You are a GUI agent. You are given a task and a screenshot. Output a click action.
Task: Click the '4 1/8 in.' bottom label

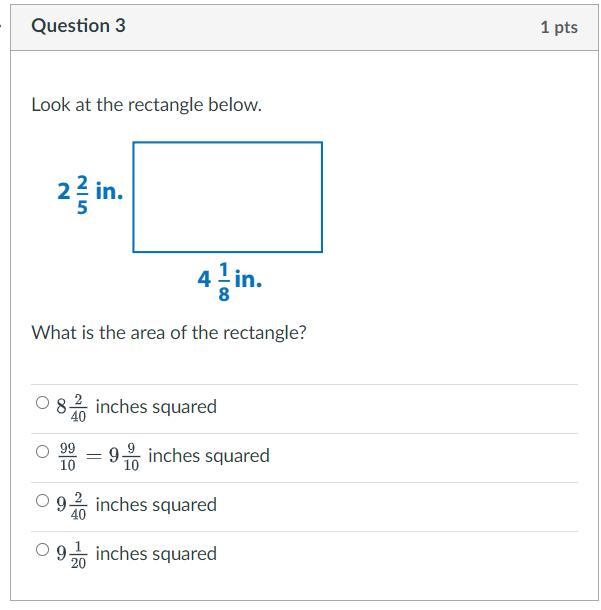click(229, 281)
